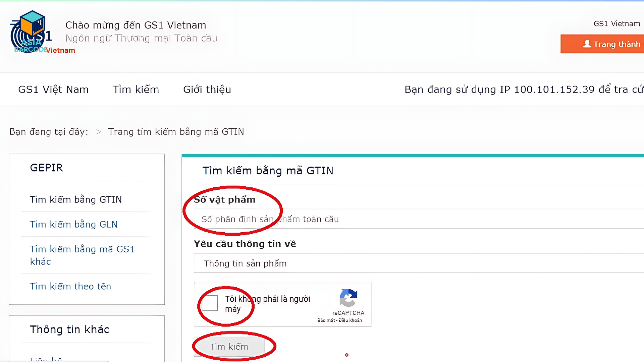The height and width of the screenshot is (362, 644).
Task: Open the 'Giới thiệu' menu item
Action: click(x=207, y=89)
